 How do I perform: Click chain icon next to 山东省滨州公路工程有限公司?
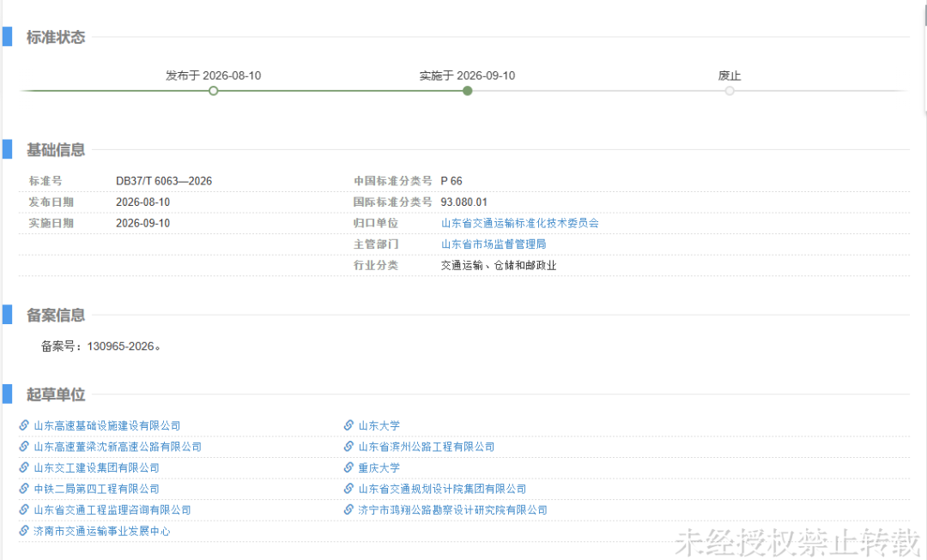348,447
